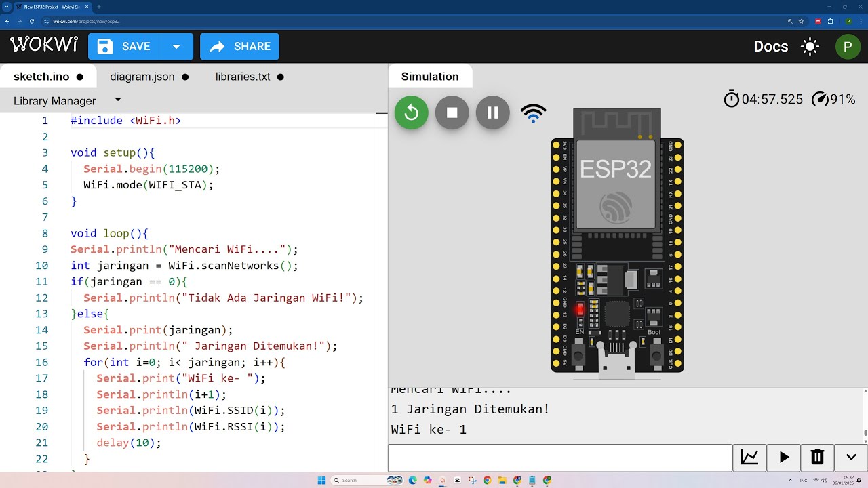Image resolution: width=868 pixels, height=488 pixels.
Task: Open browser zoom magnifier icon
Action: (790, 21)
